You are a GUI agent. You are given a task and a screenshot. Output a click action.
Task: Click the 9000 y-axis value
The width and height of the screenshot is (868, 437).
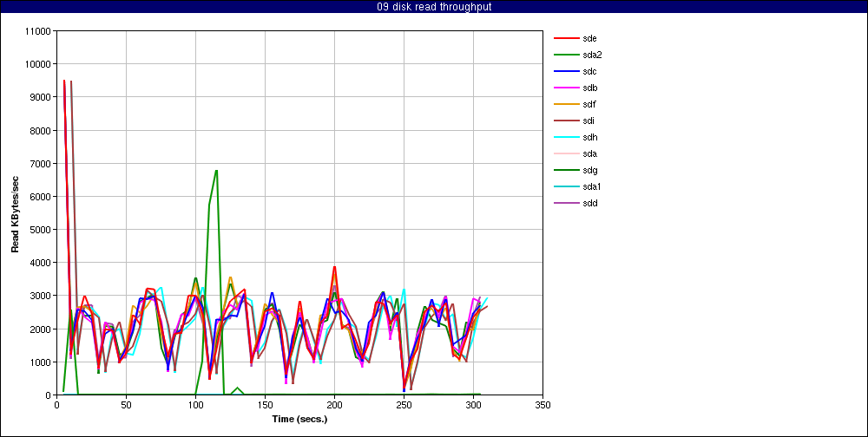point(41,97)
